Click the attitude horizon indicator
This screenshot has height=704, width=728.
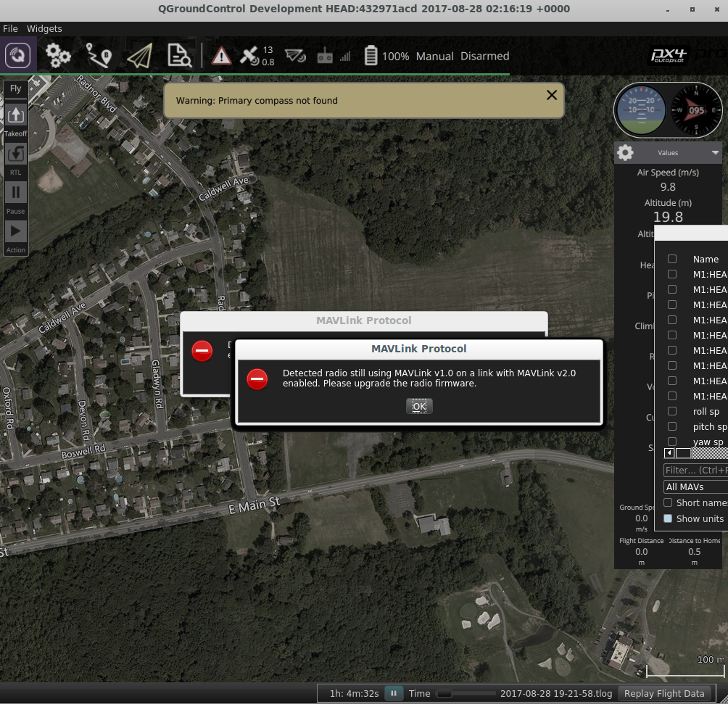pos(641,110)
